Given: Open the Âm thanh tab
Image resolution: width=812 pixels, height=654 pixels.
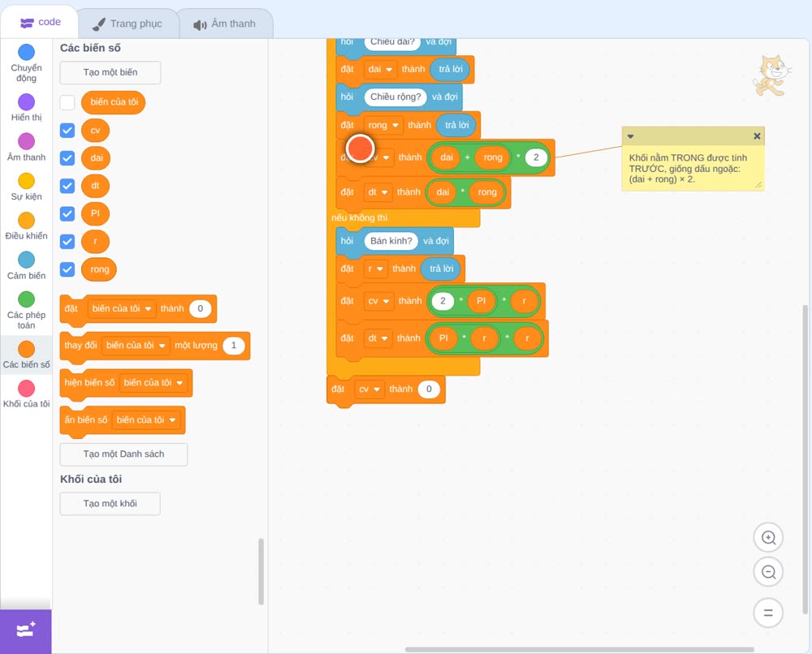Looking at the screenshot, I should 225,24.
